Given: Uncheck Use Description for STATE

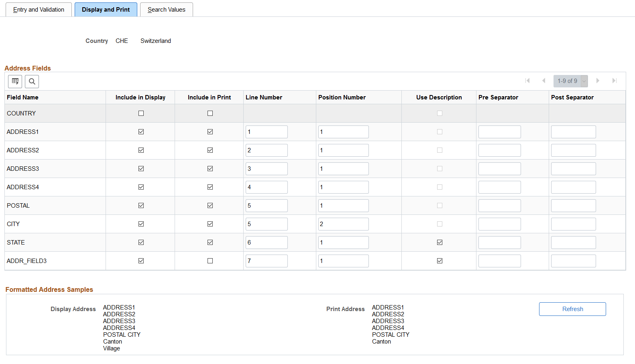Looking at the screenshot, I should 440,243.
